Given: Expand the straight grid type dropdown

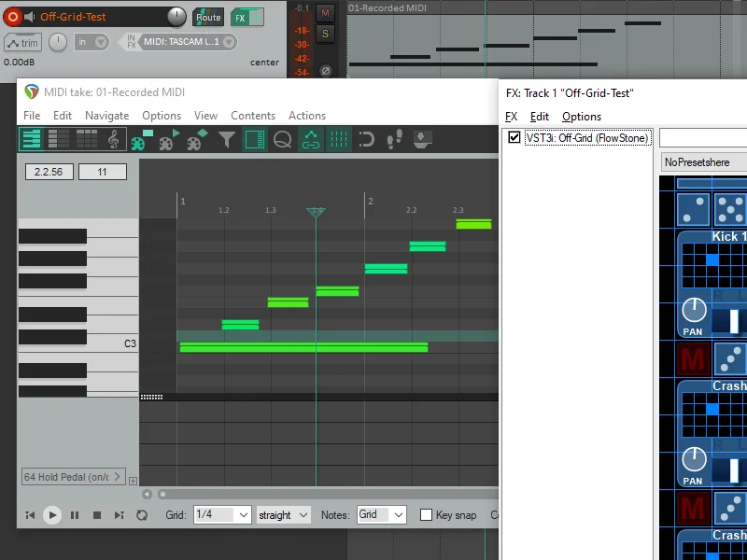Looking at the screenshot, I should (283, 514).
